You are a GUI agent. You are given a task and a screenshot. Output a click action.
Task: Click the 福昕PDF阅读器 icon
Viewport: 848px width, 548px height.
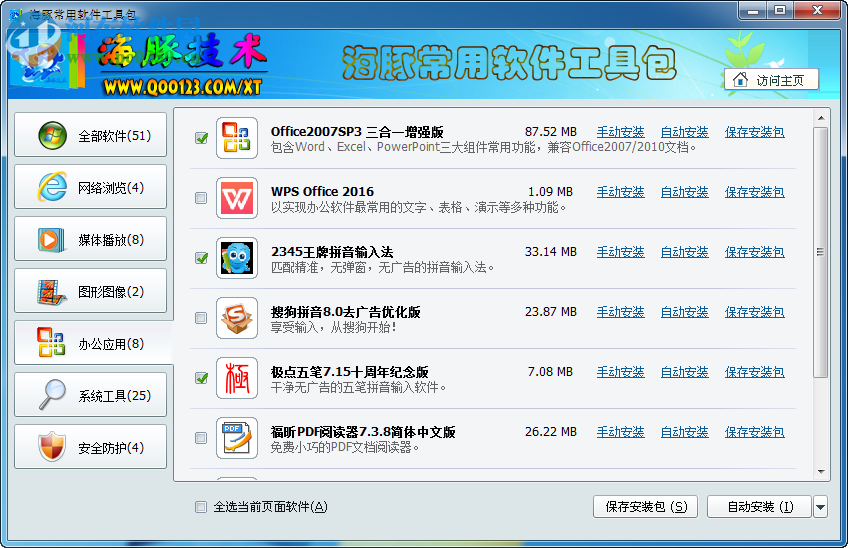[x=237, y=438]
